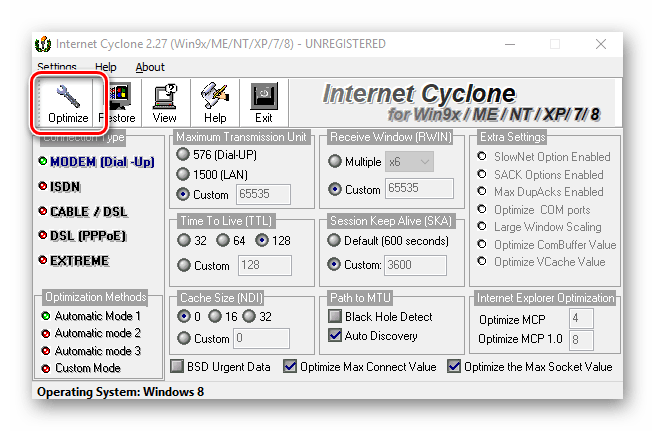Select Default (600 seconds) keep alive
This screenshot has width=655, height=431.
[334, 240]
